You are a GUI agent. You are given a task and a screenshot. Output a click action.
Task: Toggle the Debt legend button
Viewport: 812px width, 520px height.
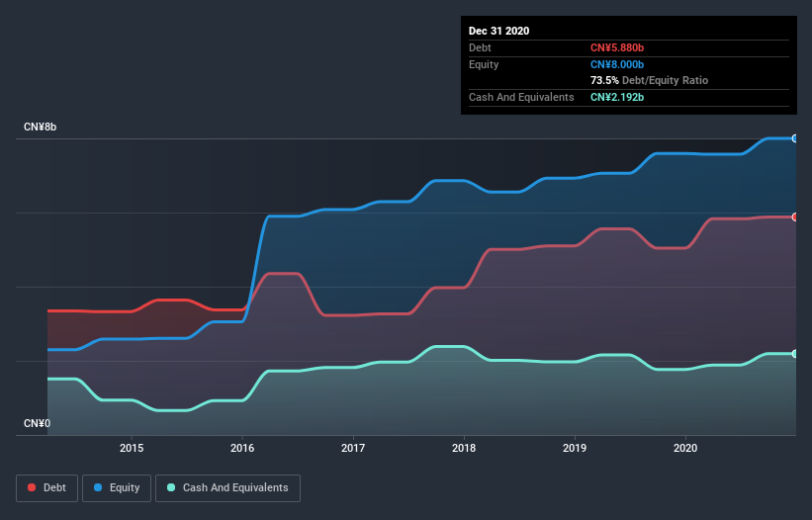pos(47,488)
